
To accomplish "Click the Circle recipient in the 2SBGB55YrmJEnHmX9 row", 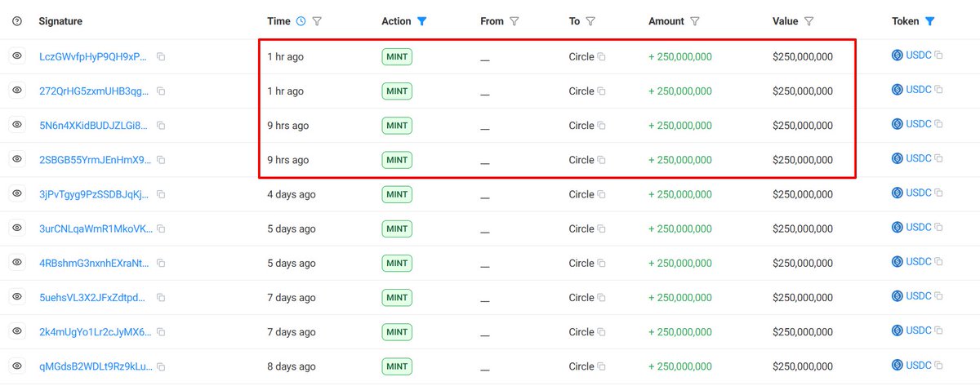I will (581, 160).
